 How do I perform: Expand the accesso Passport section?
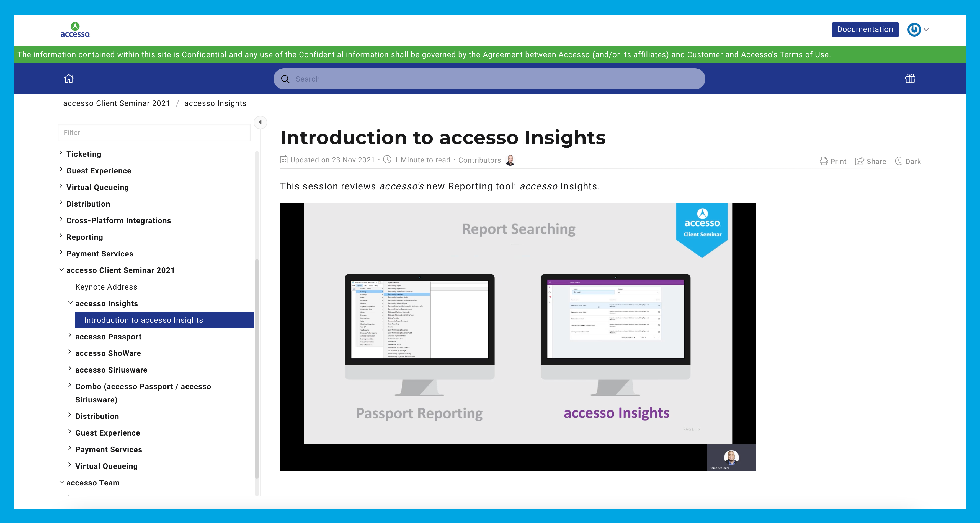point(70,337)
